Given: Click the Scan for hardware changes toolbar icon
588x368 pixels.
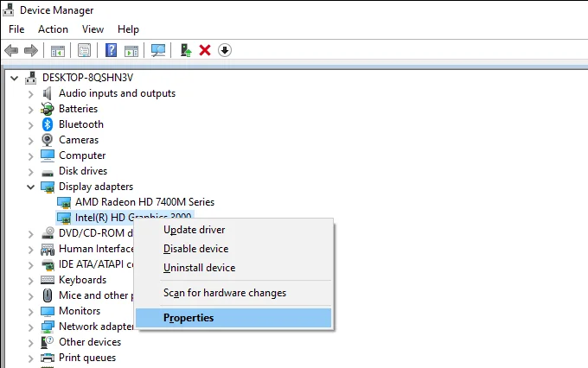Looking at the screenshot, I should 158,50.
